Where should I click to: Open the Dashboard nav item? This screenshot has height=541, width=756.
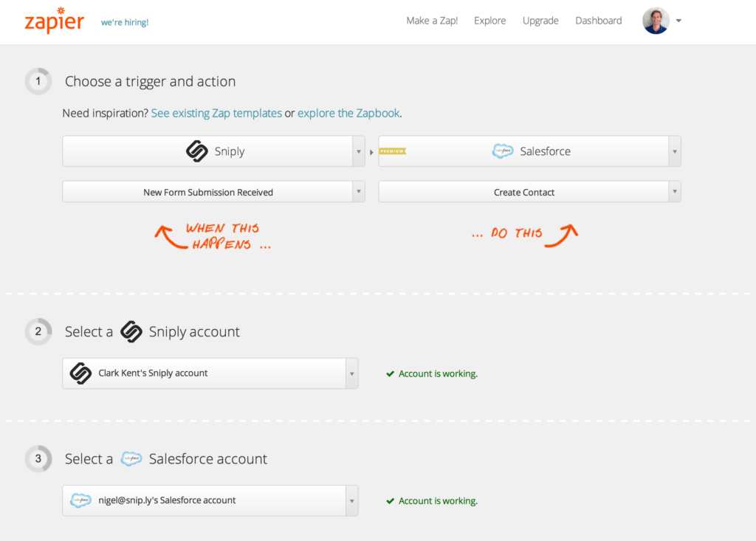599,21
